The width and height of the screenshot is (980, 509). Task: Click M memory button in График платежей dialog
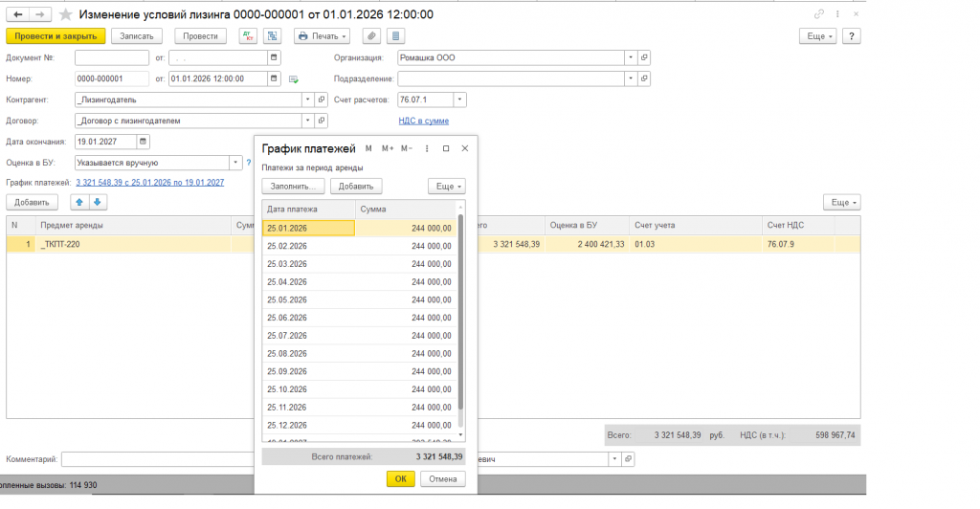pos(368,148)
